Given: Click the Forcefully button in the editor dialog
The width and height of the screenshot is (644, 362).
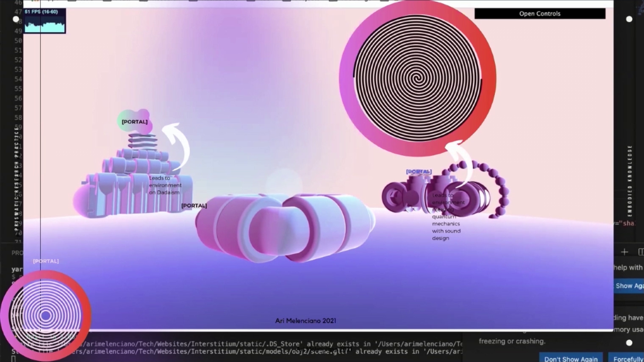Looking at the screenshot, I should tap(627, 358).
